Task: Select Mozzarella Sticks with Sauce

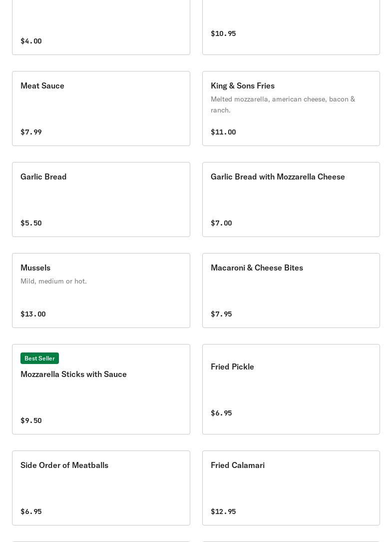Action: coord(101,389)
